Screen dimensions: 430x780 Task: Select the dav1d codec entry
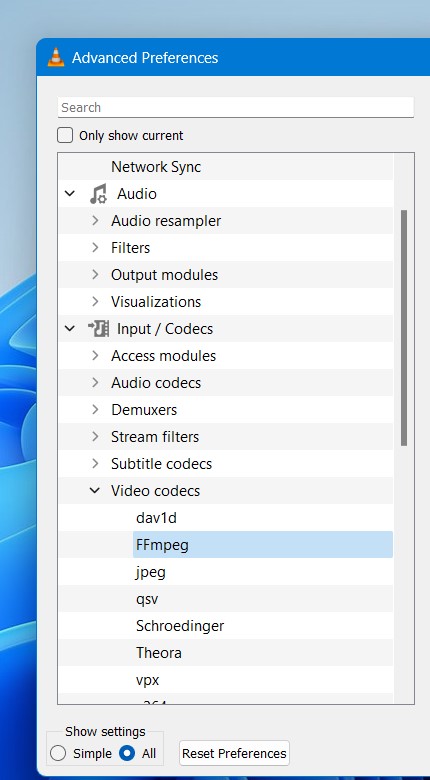pos(156,518)
